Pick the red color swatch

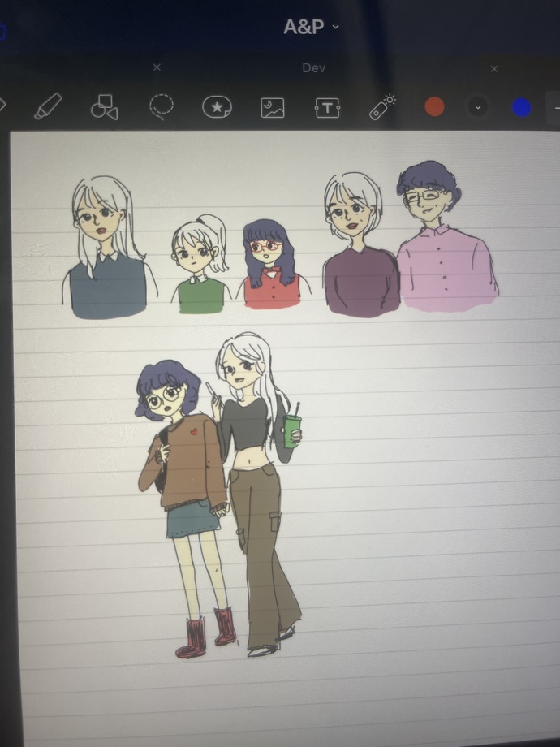point(434,106)
